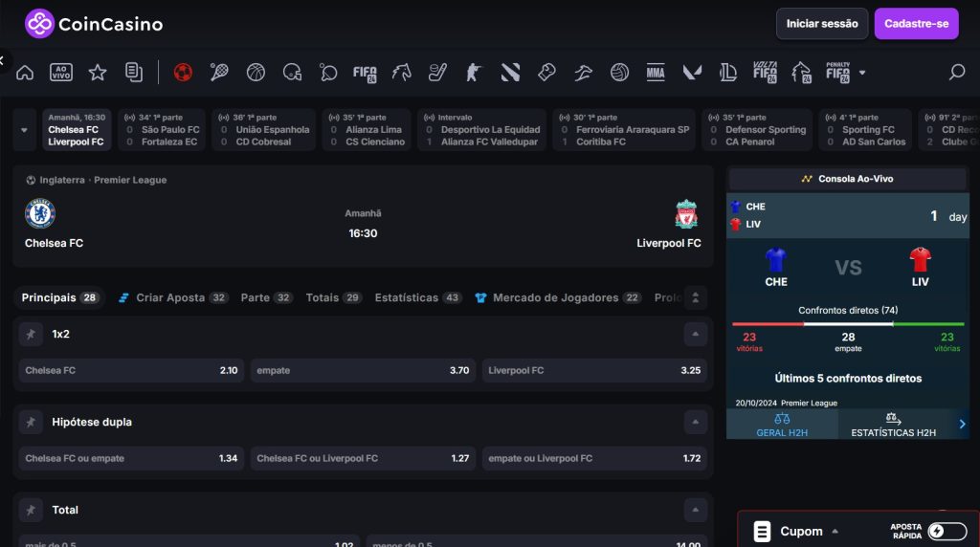This screenshot has width=980, height=547.
Task: Bet Chelsea FC ou empate 1.34
Action: (x=131, y=458)
